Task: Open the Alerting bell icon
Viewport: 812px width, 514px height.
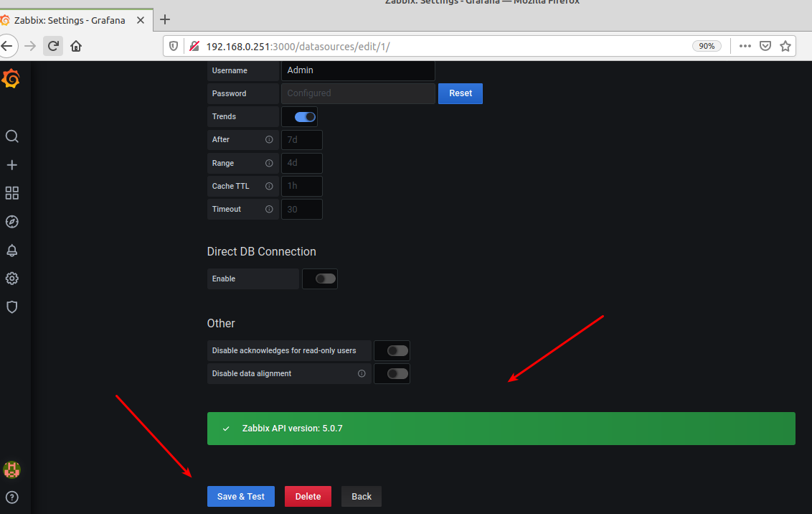Action: 11,251
